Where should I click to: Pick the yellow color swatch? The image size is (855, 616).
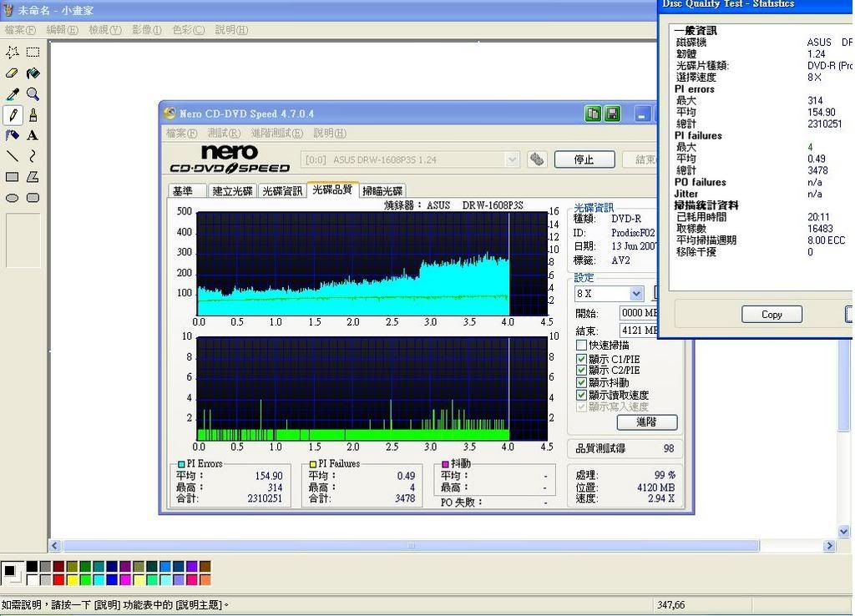pos(73,579)
